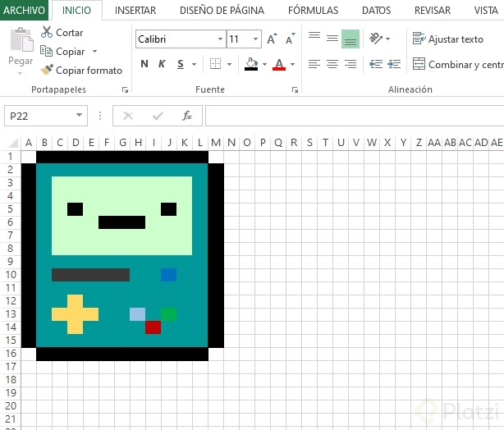The width and height of the screenshot is (504, 430).
Task: Click the red pixel cell
Action: [153, 327]
